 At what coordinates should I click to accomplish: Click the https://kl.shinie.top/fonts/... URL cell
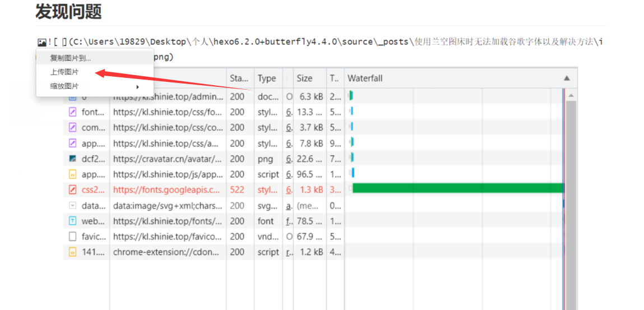pos(168,221)
